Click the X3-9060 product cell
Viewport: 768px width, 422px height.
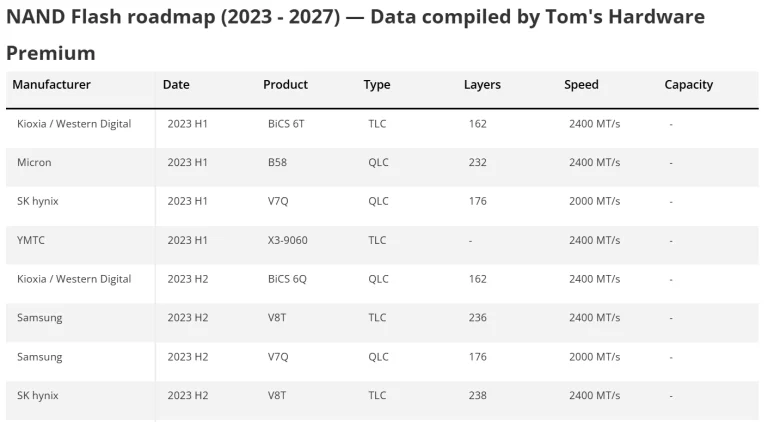point(288,240)
